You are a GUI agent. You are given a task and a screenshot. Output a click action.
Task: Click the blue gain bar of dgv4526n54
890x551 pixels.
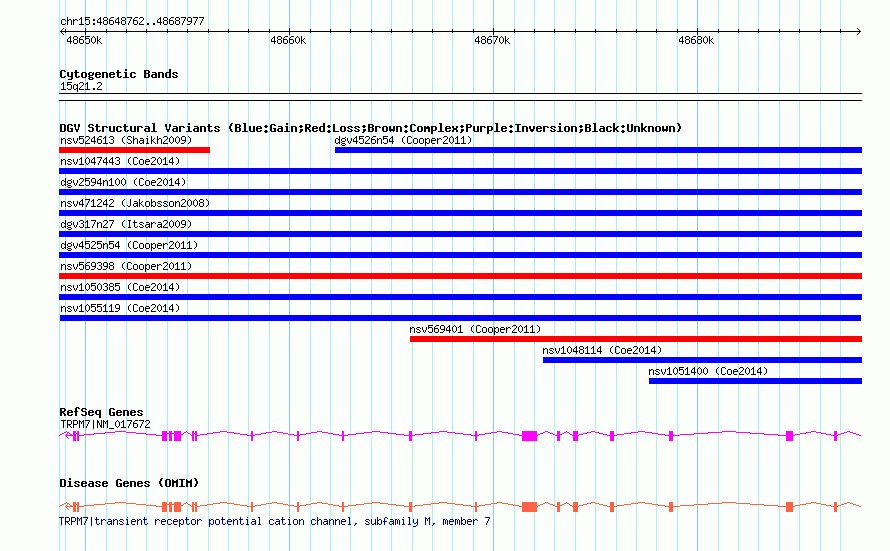[598, 150]
